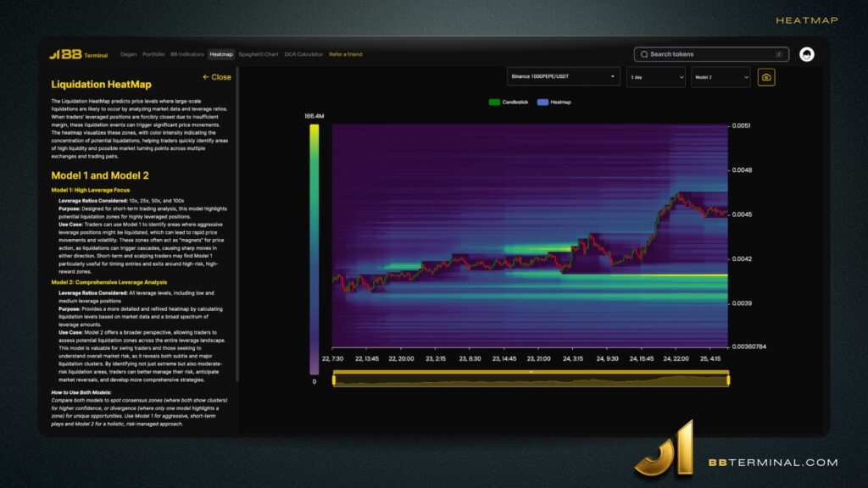
Task: Go to BB Indicators tab
Action: click(x=187, y=54)
